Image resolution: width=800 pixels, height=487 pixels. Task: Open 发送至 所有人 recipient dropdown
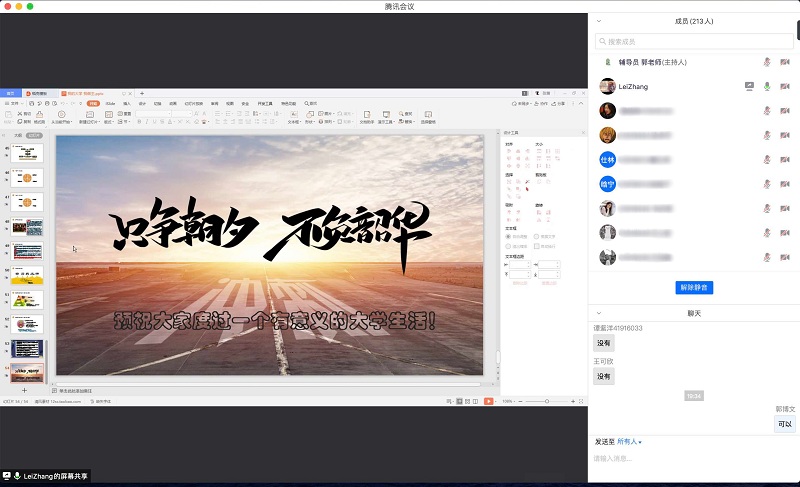click(630, 441)
